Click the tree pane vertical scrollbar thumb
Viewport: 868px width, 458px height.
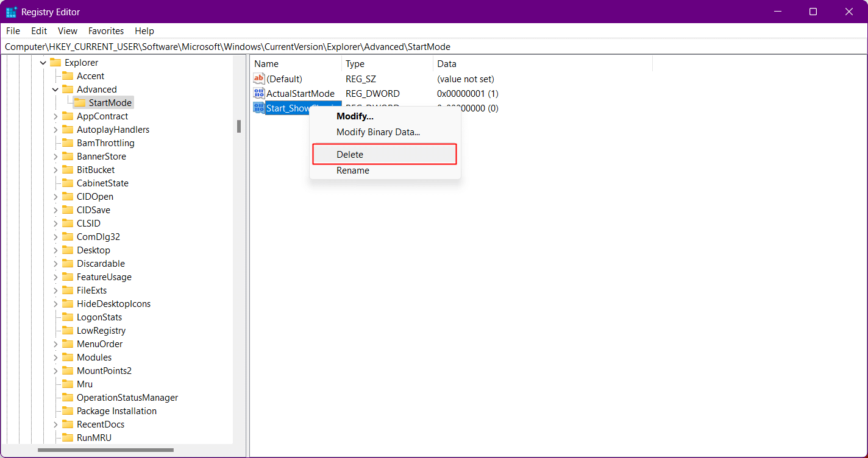pos(239,126)
